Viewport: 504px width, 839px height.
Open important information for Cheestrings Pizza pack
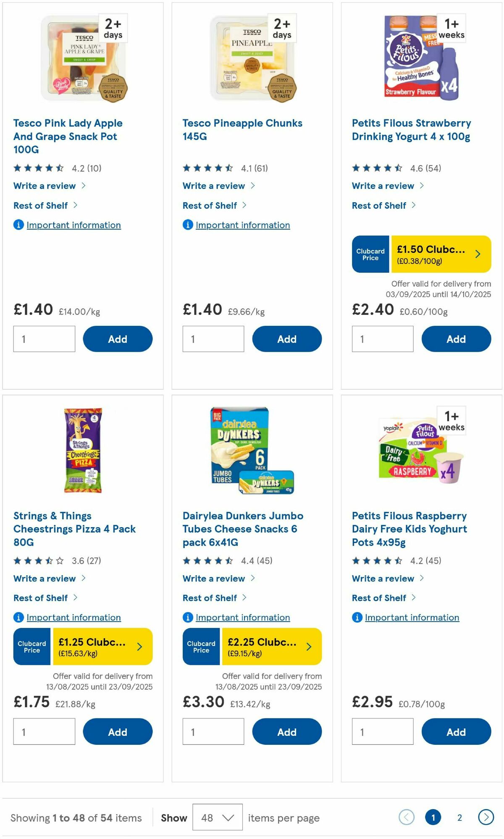click(x=18, y=618)
